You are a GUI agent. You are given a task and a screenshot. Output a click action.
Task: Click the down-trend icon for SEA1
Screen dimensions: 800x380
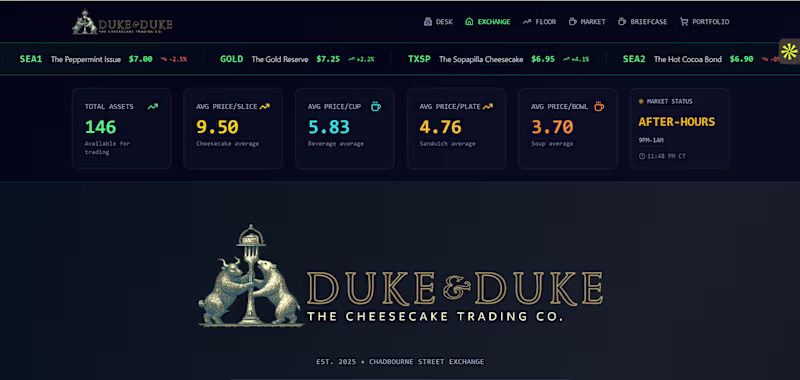tap(164, 59)
